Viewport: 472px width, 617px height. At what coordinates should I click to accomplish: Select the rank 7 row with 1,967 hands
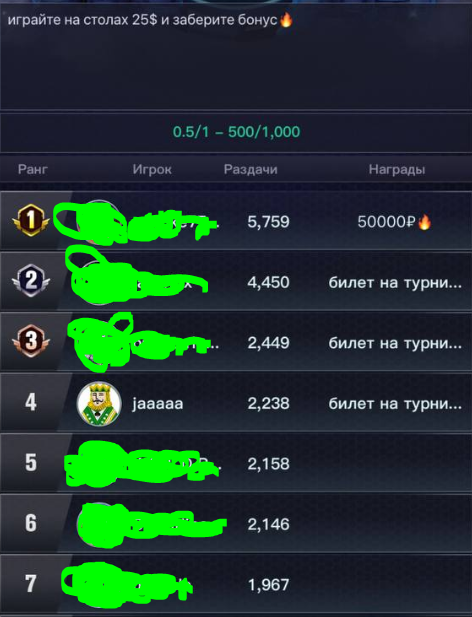click(236, 584)
